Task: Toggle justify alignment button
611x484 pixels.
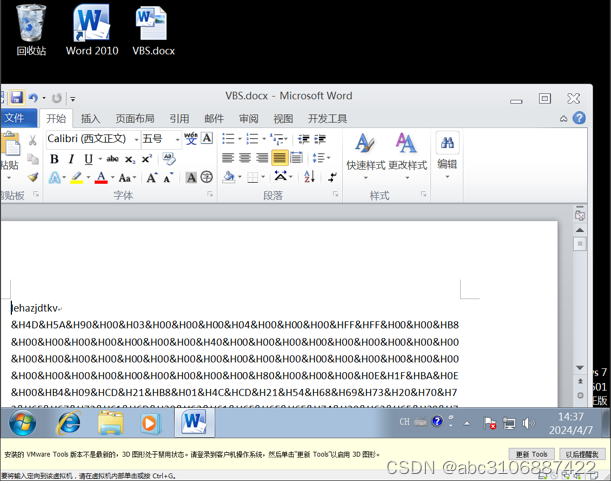Action: (x=280, y=158)
